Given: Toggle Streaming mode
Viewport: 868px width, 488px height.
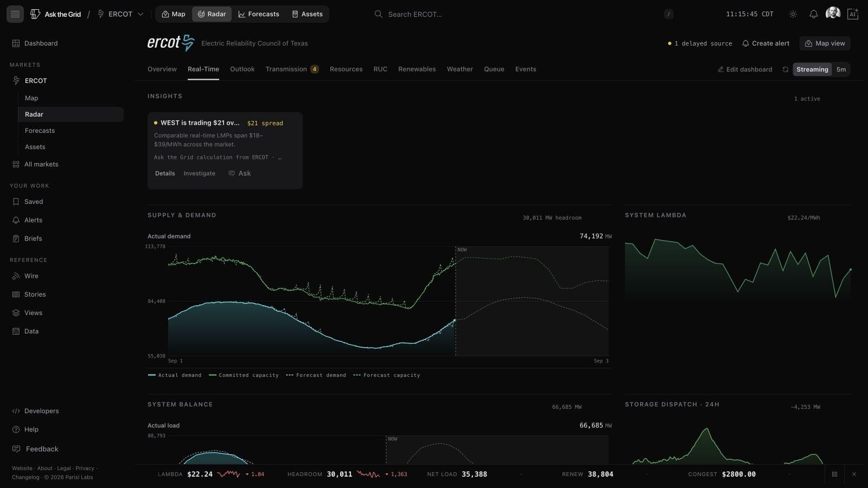Looking at the screenshot, I should 812,69.
